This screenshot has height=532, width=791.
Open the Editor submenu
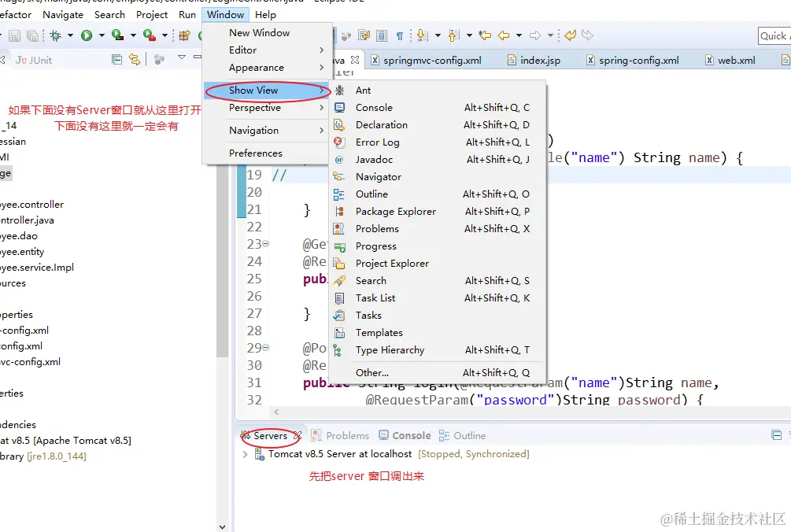point(267,50)
